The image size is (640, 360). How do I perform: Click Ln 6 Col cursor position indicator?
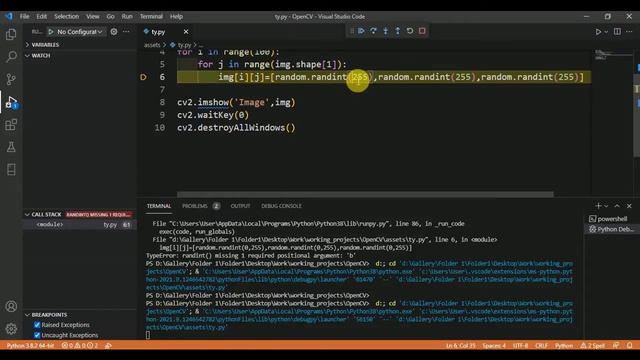pyautogui.click(x=460, y=345)
